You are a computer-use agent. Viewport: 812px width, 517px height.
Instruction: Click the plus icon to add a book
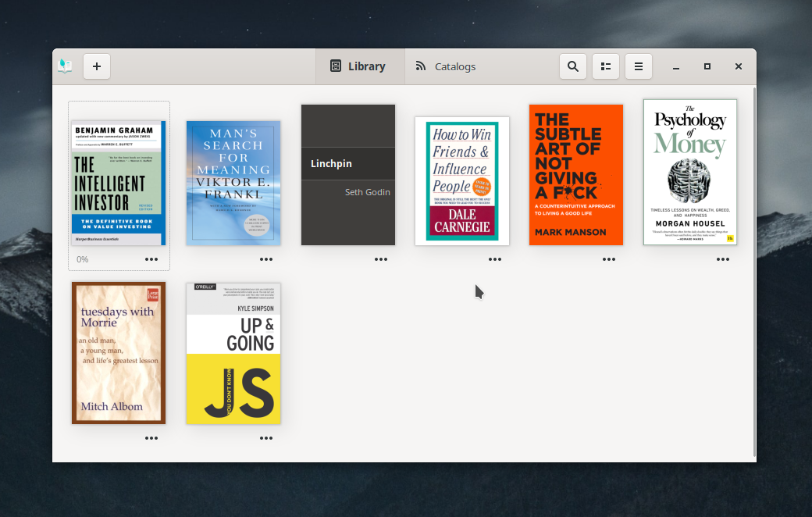pos(97,66)
